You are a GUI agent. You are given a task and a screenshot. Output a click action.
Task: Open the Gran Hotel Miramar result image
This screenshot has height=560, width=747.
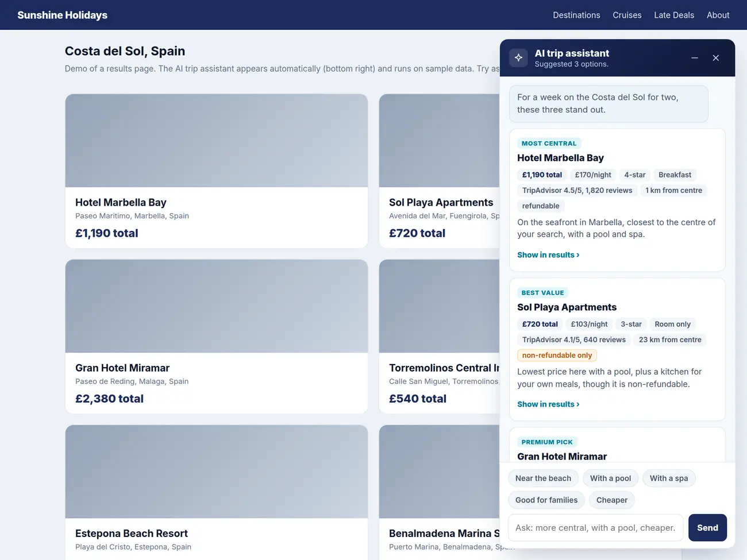click(x=217, y=306)
